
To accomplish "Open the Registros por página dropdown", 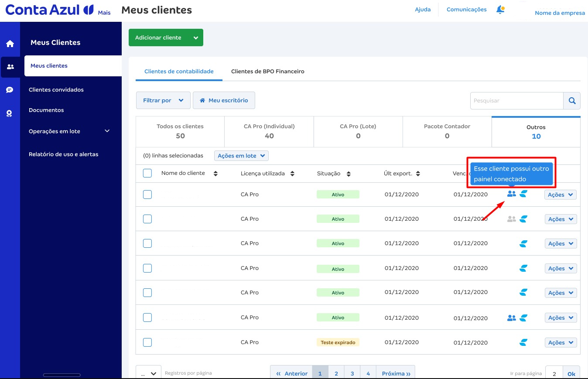I will 148,373.
